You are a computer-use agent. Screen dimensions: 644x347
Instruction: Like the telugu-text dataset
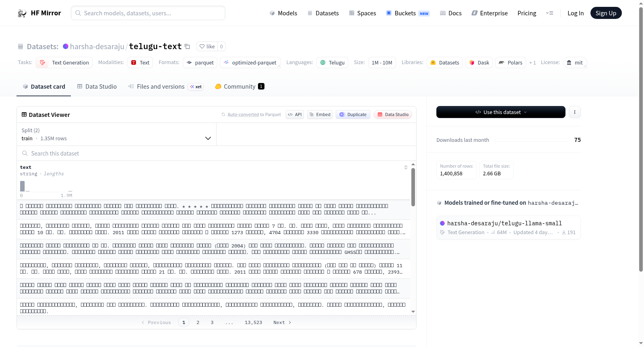(207, 46)
